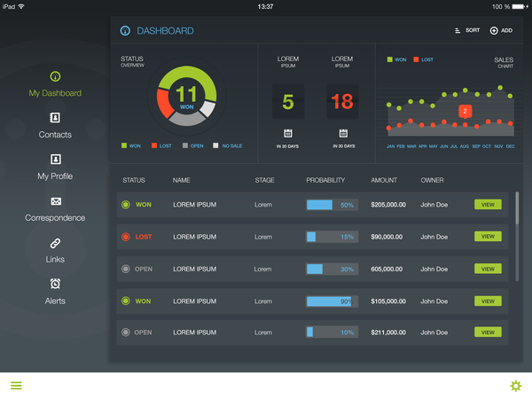Click the red LOST swatch in Sales Chart legend
Viewport: 532px width, 399px height.
point(417,59)
